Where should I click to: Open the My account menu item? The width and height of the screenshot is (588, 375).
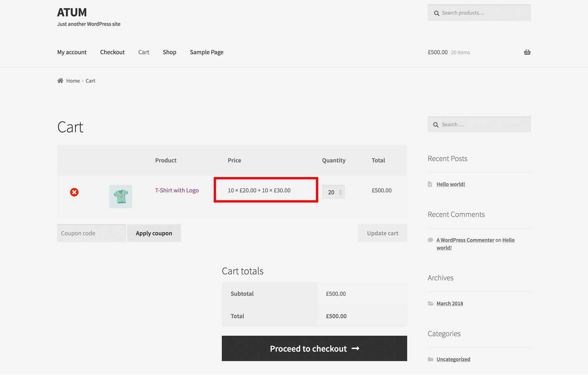pos(72,52)
